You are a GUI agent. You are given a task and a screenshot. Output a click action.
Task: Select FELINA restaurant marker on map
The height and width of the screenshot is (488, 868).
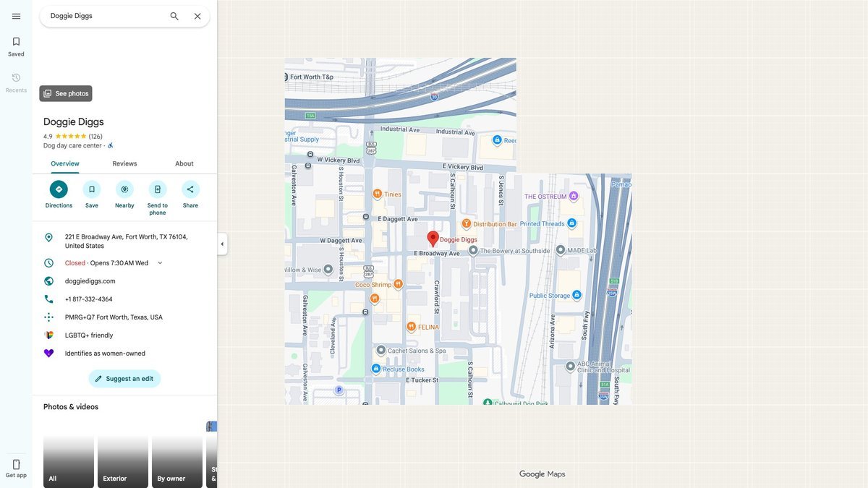[411, 327]
